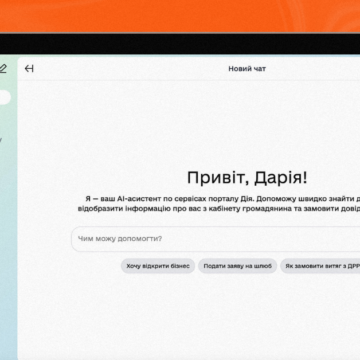Click the partially visible icon in the left sidebar
The height and width of the screenshot is (360, 360).
[x=1, y=140]
